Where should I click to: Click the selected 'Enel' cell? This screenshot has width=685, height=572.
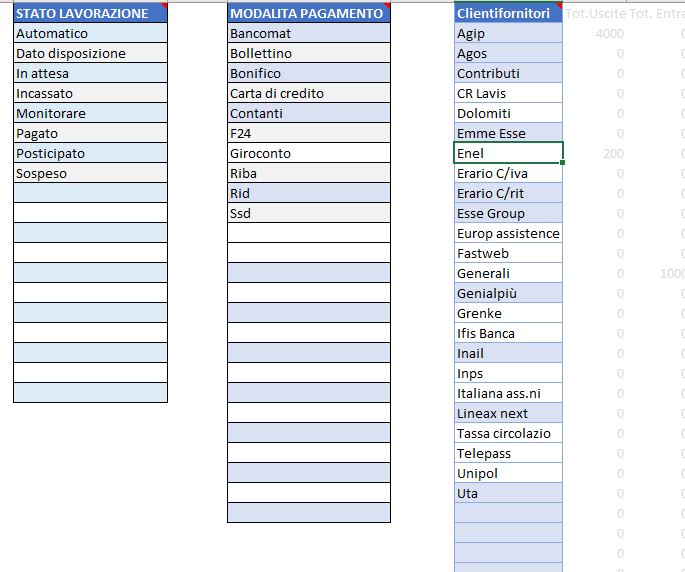pyautogui.click(x=509, y=153)
